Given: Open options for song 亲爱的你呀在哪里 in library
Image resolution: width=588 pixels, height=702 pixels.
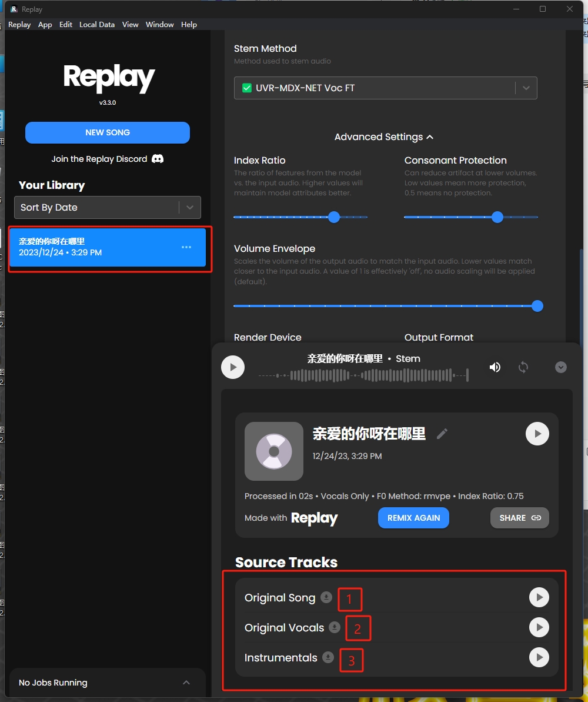Looking at the screenshot, I should [x=186, y=247].
